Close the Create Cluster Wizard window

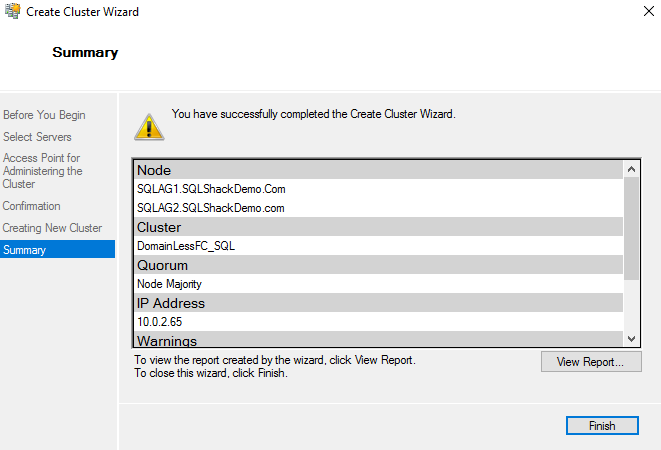click(649, 11)
